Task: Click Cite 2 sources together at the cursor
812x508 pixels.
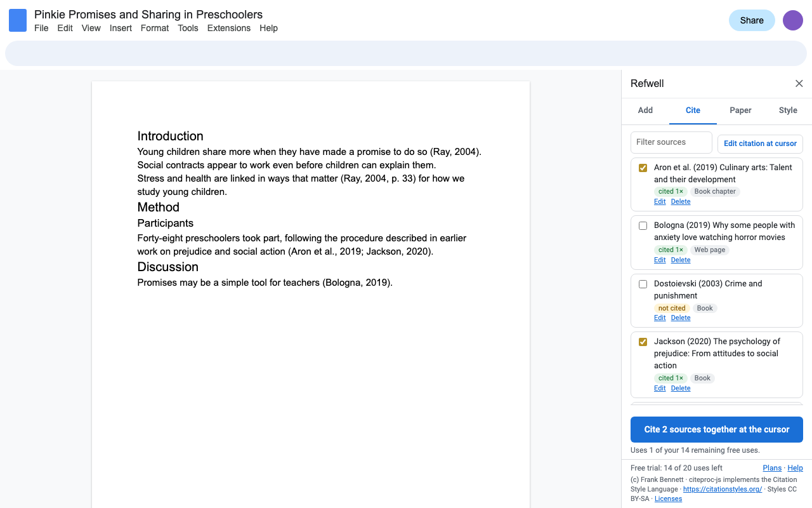Action: (717, 429)
